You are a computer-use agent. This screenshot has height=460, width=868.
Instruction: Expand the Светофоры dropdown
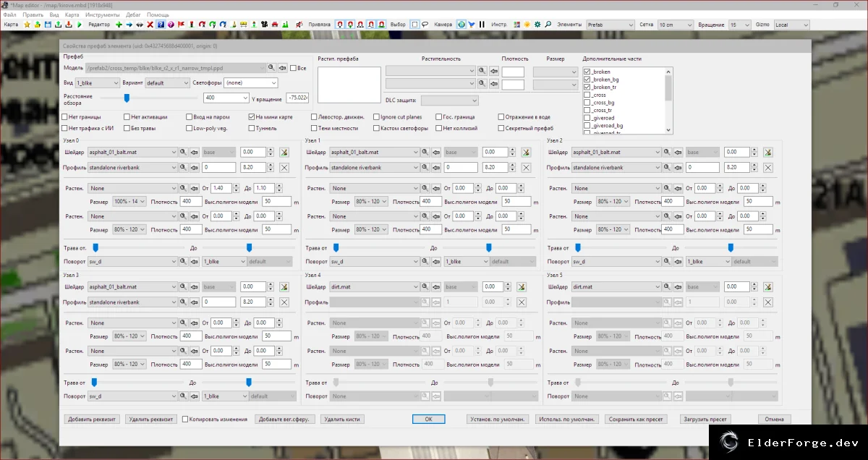coord(251,83)
